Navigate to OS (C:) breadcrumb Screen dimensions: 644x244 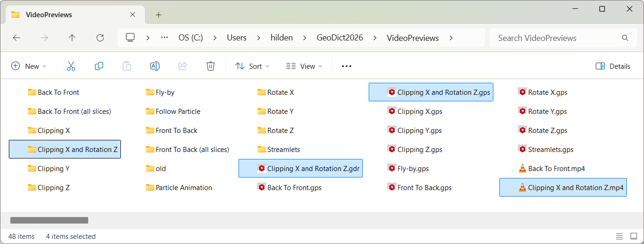point(191,38)
